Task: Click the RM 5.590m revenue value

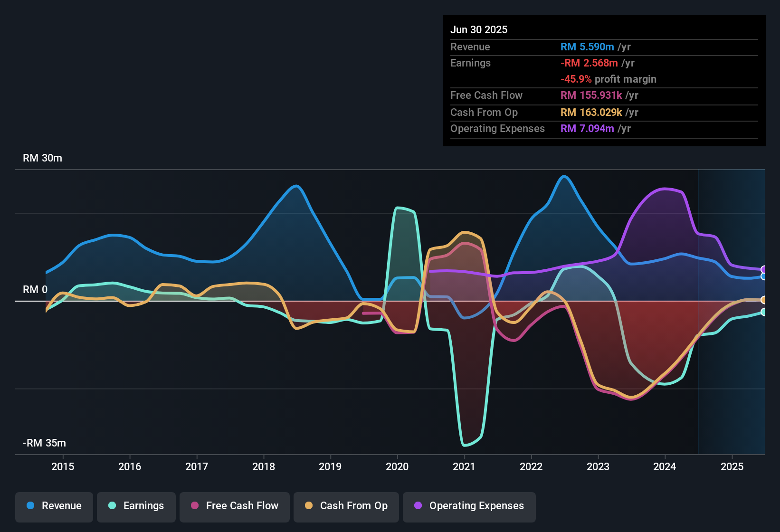Action: tap(587, 47)
